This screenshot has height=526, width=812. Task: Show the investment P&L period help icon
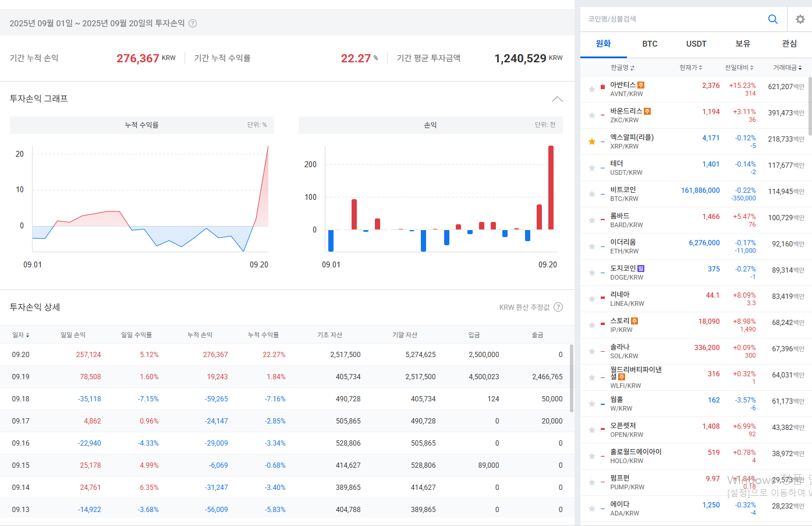click(x=193, y=23)
